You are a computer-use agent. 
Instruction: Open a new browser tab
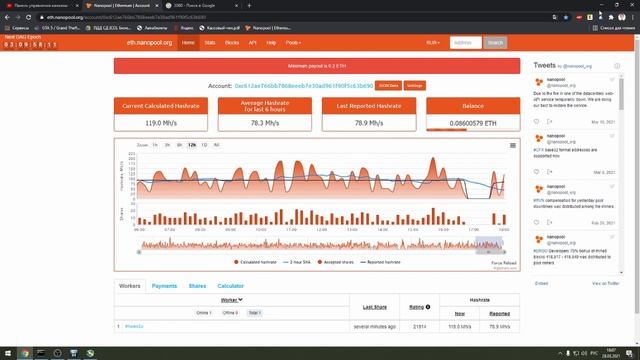[249, 6]
